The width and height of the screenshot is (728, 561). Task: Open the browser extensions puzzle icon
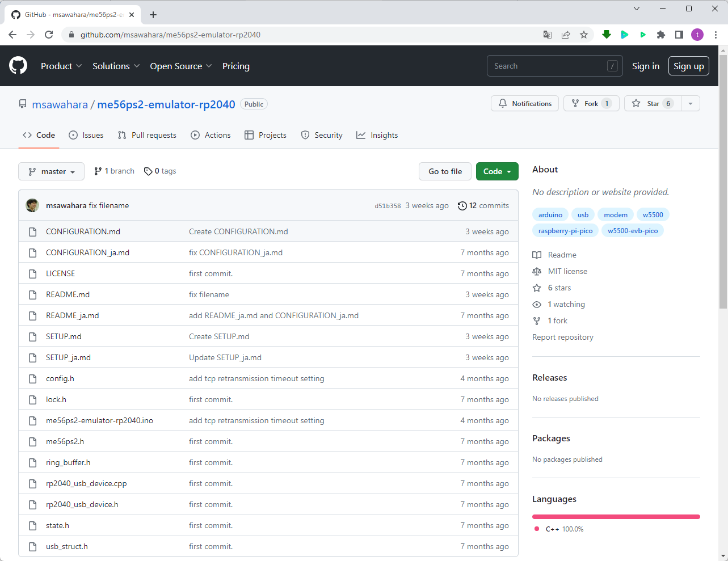point(661,35)
